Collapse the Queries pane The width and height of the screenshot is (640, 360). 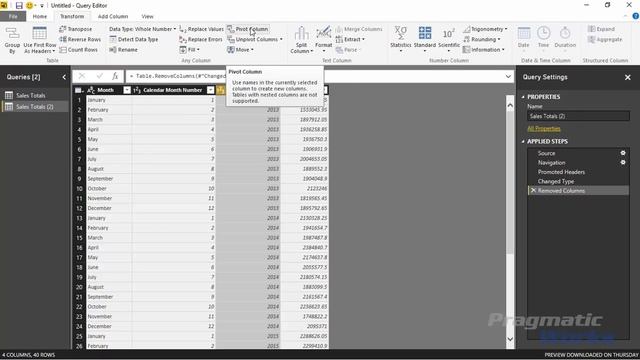click(x=64, y=77)
